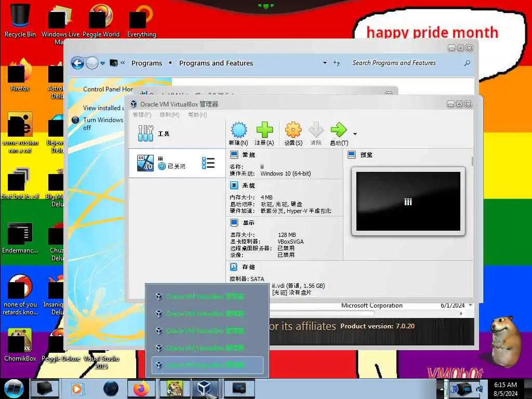The height and width of the screenshot is (399, 532).
Task: Open the View installed updates link
Action: coord(103,108)
